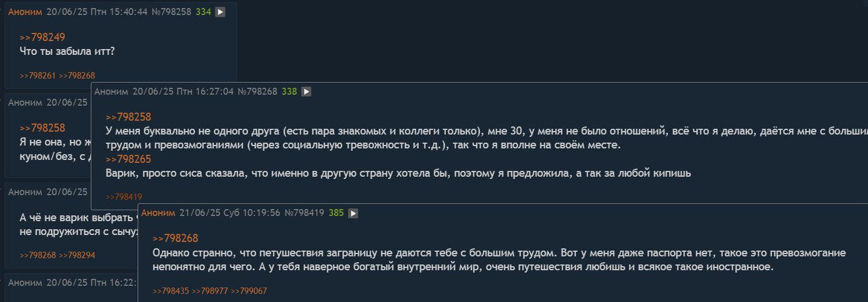Click post number №798419 in header
Screen dimensions: 868x302
[304, 213]
